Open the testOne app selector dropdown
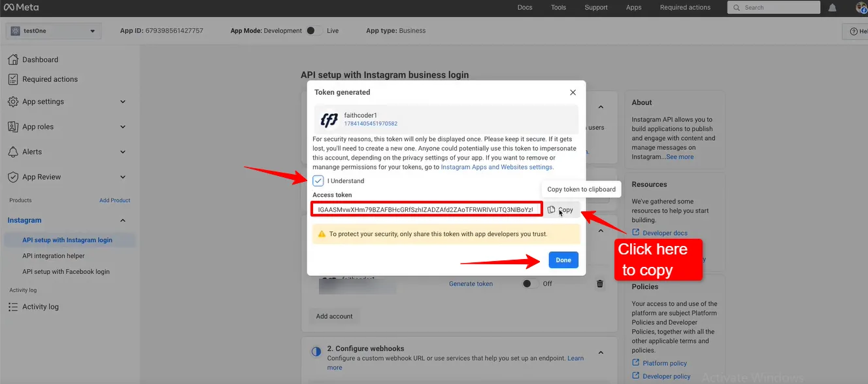Image resolution: width=868 pixels, height=384 pixels. tap(53, 31)
